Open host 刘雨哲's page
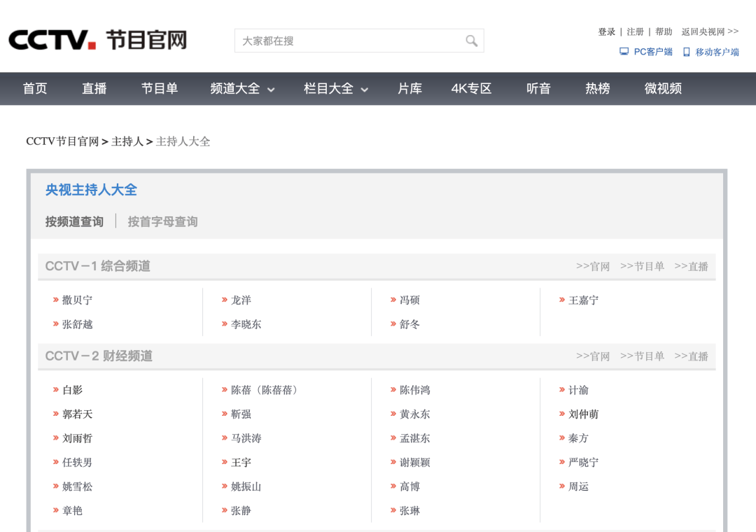 point(77,438)
